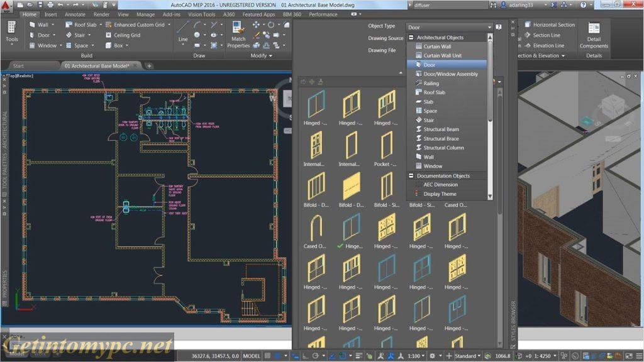Image resolution: width=644 pixels, height=362 pixels.
Task: Choose Door/Window Assembly from object list
Action: 447,74
